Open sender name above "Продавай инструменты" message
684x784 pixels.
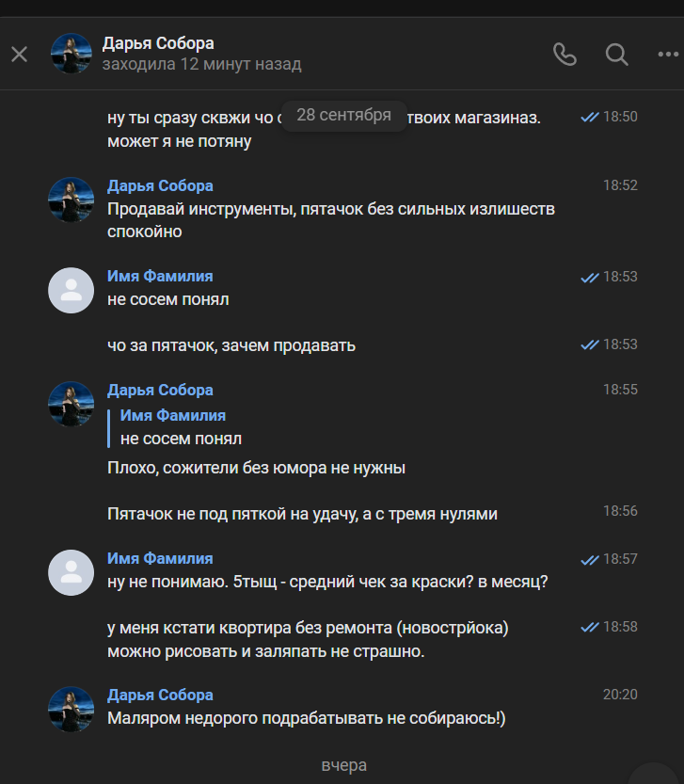tap(160, 185)
